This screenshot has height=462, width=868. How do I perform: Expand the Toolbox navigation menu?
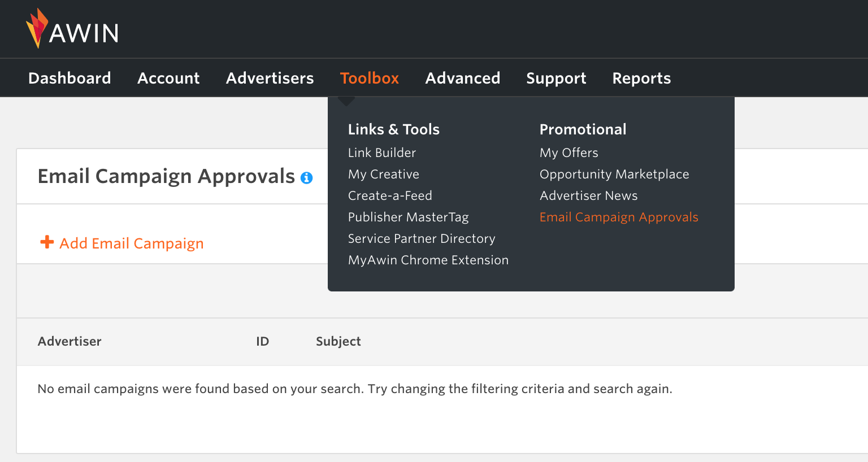coord(369,78)
